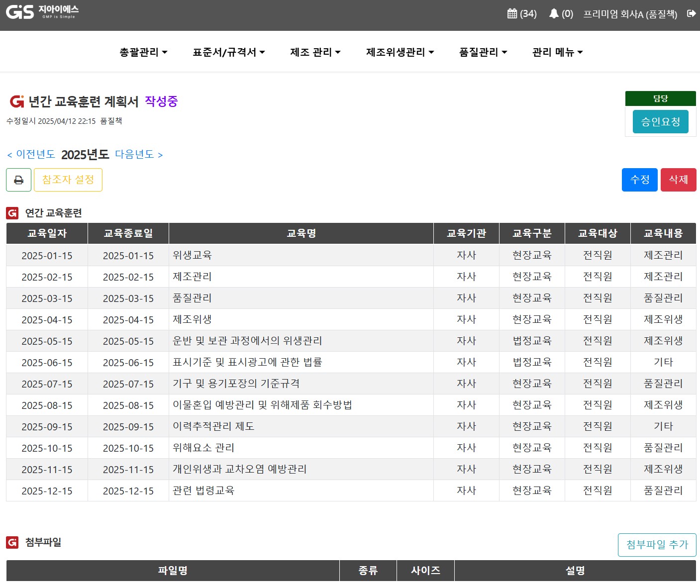Open the calendar icon showing 34
Image resolution: width=700 pixels, height=588 pixels.
pyautogui.click(x=522, y=14)
